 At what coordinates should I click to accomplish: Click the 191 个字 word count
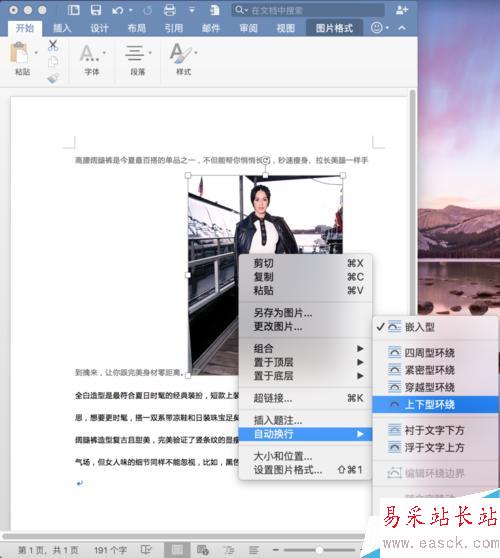coord(110,550)
